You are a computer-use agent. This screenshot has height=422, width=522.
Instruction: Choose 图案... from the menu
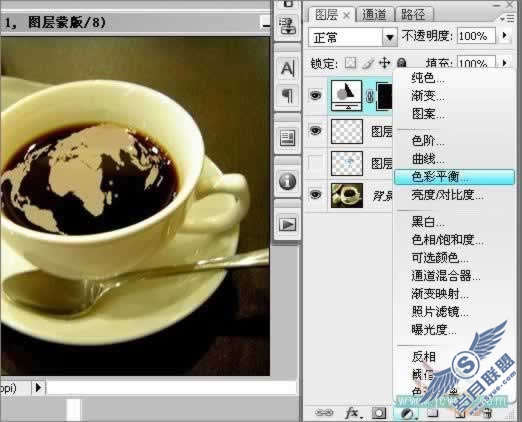[428, 114]
